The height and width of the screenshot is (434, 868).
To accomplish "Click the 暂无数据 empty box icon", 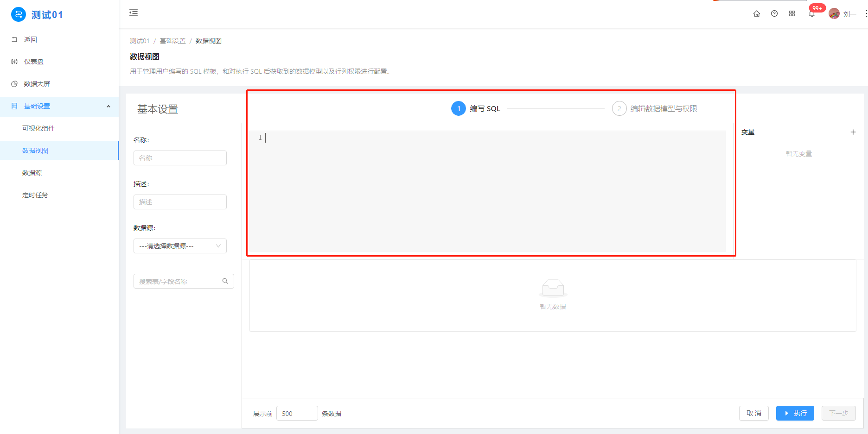I will [x=553, y=288].
